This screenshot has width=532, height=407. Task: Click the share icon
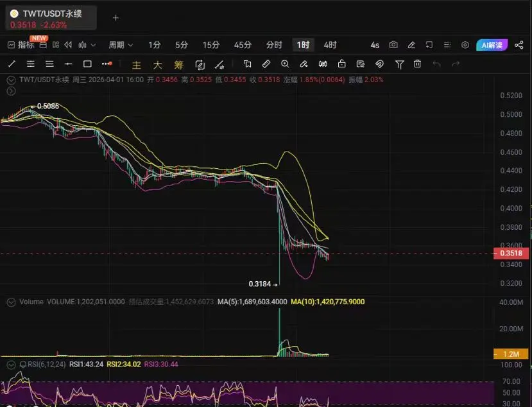pyautogui.click(x=519, y=45)
